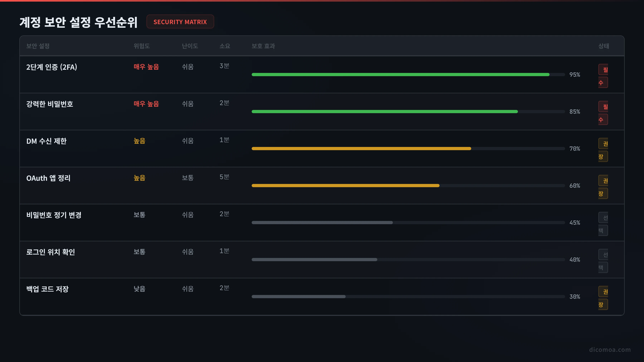This screenshot has width=644, height=362.
Task: Select the OAuth 앱 정리 row title
Action: (48, 178)
